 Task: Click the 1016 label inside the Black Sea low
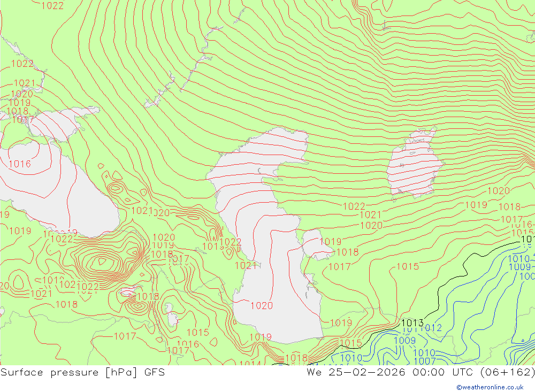(20, 164)
